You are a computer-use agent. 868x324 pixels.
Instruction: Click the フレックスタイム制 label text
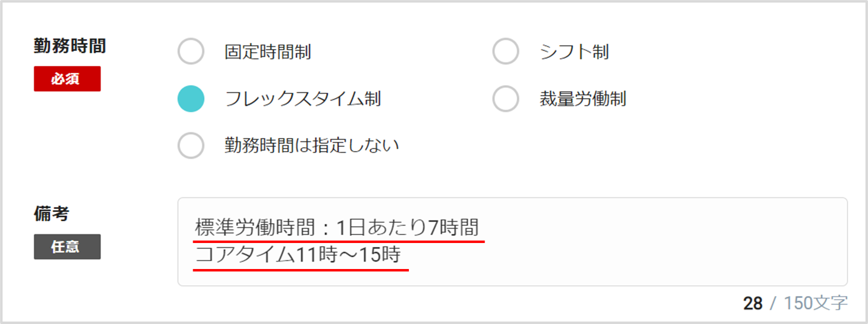[303, 99]
